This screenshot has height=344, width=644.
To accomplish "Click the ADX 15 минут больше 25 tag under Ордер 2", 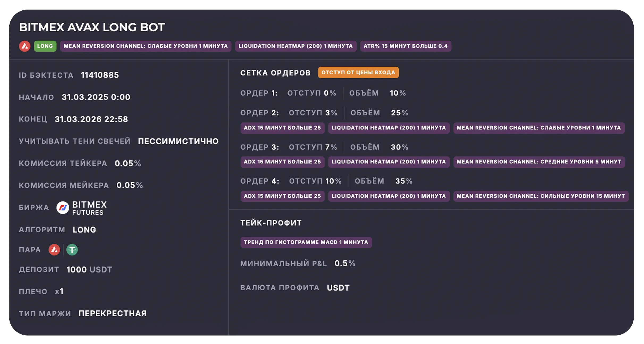I will coord(282,128).
